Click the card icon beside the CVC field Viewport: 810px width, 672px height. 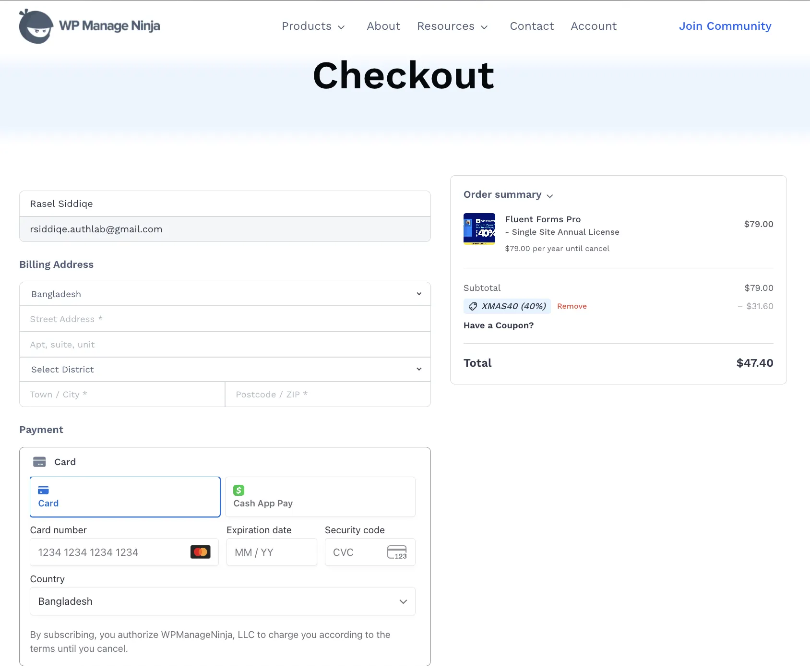tap(397, 552)
